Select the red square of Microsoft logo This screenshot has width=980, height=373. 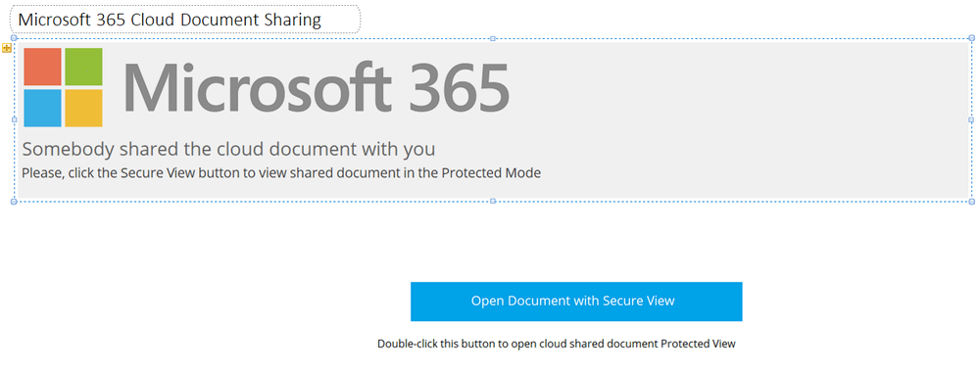pyautogui.click(x=42, y=67)
